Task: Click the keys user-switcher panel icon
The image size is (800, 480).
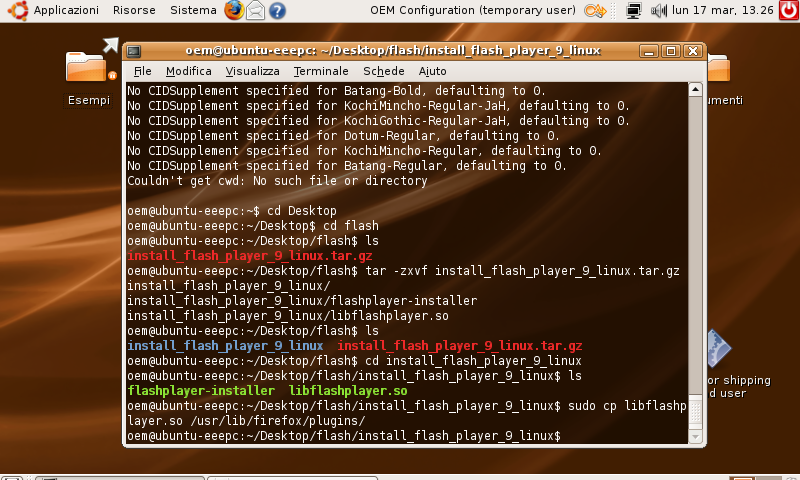Action: point(595,10)
